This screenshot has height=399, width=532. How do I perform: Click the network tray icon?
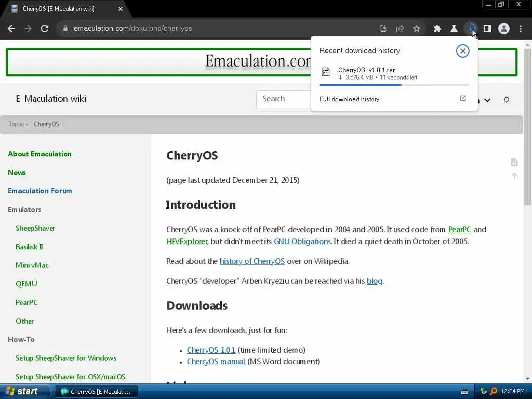coord(483,392)
